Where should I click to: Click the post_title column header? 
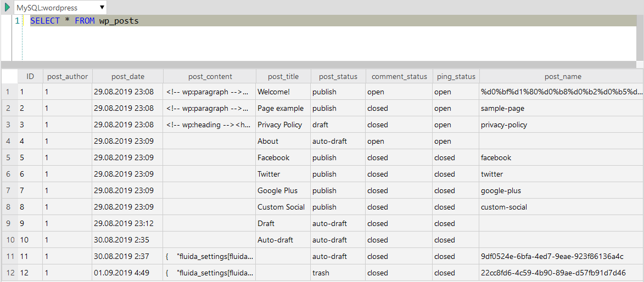(x=283, y=76)
